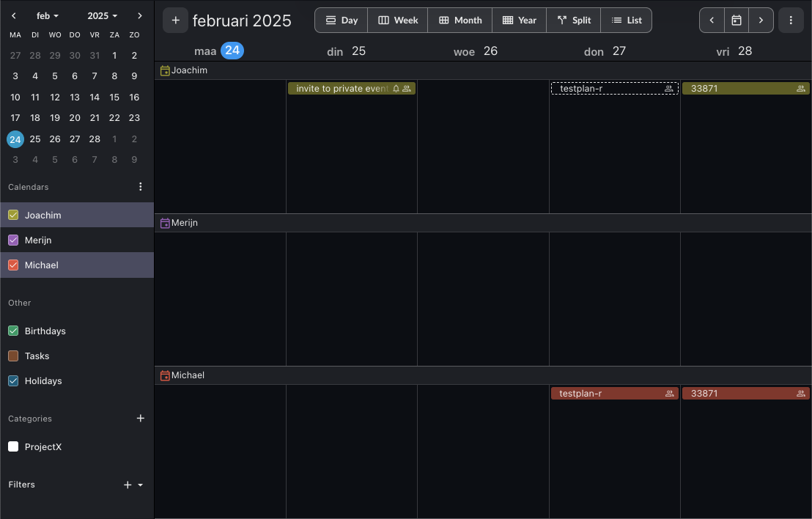Expand the Filters dropdown arrow
Screen dimensions: 812x519
click(x=141, y=485)
